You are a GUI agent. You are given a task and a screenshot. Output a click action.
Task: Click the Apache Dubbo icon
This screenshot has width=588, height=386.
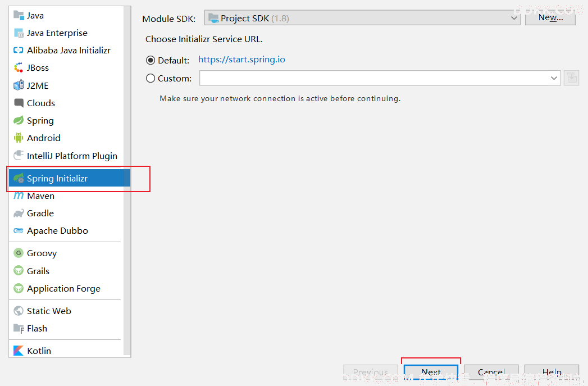(x=19, y=231)
